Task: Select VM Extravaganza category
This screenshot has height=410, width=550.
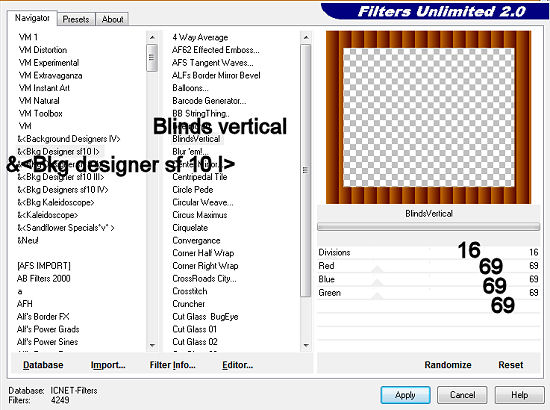Action: pyautogui.click(x=51, y=75)
